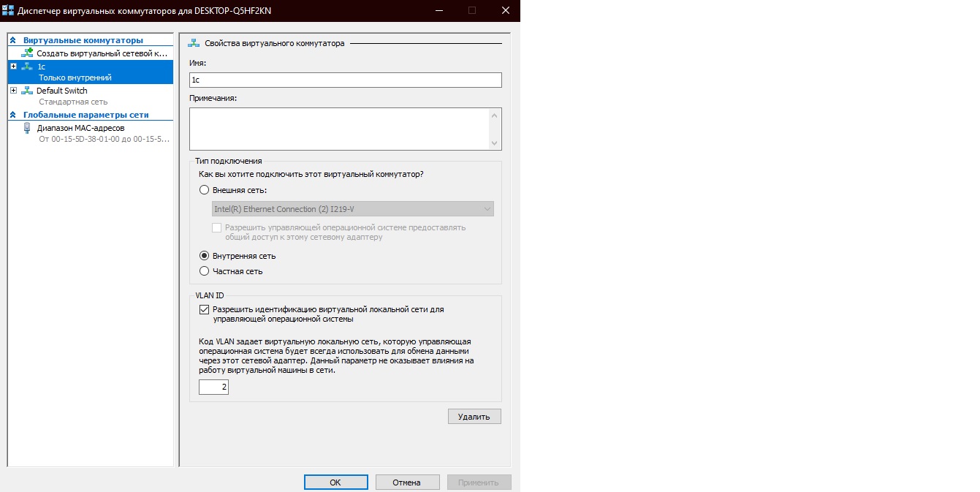The image size is (980, 492).
Task: Click the Virtual Switch Manager title bar icon
Action: (9, 10)
